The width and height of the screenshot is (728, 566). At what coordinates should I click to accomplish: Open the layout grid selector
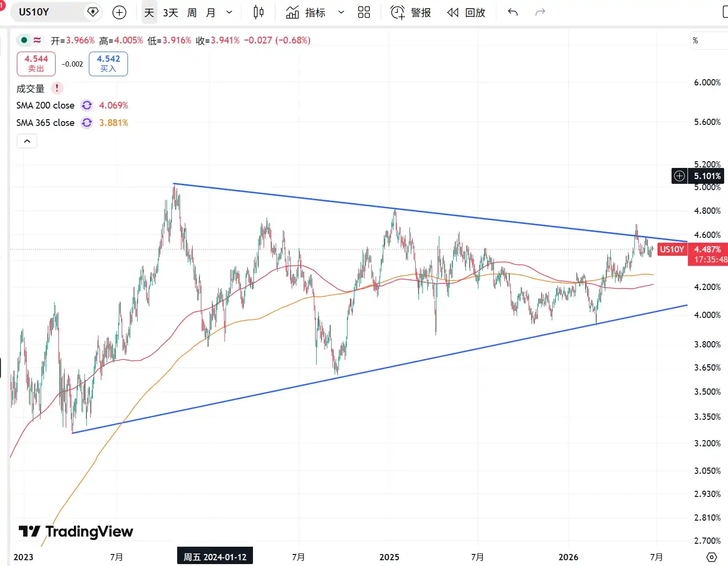point(364,13)
